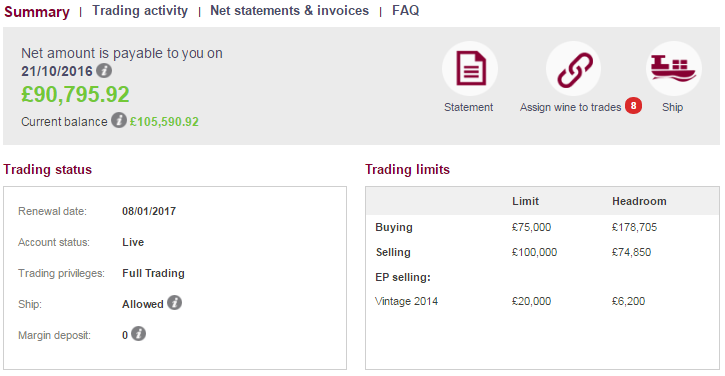Click the £90,795.92 net amount
Image resolution: width=725 pixels, height=376 pixels.
(75, 94)
